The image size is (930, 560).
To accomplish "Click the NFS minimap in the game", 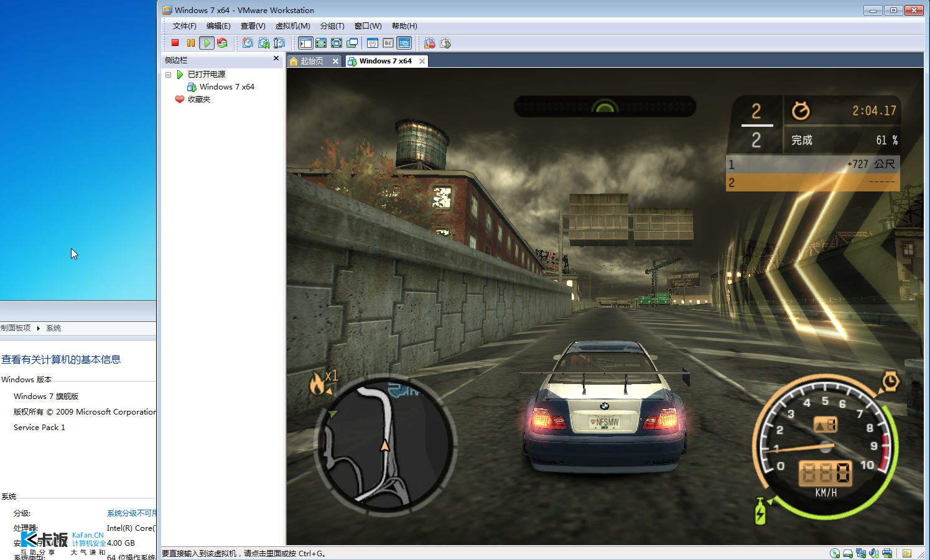I will tap(386, 445).
